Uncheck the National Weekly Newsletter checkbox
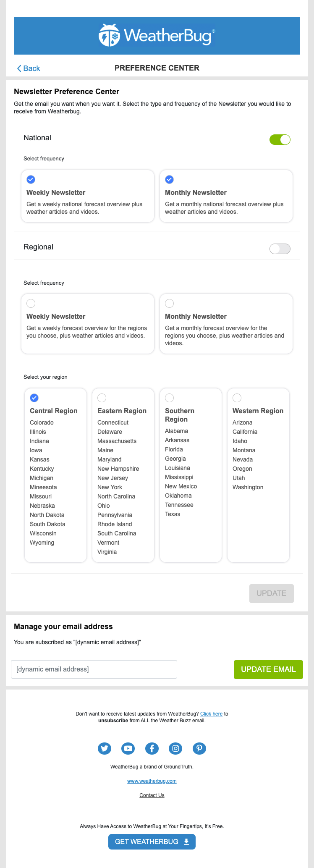314x868 pixels. [x=31, y=180]
